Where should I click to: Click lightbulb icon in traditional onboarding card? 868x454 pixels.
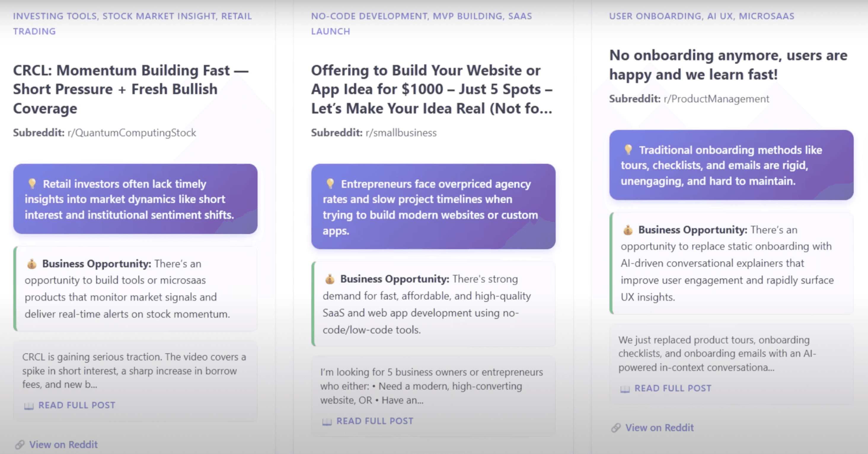(x=628, y=150)
